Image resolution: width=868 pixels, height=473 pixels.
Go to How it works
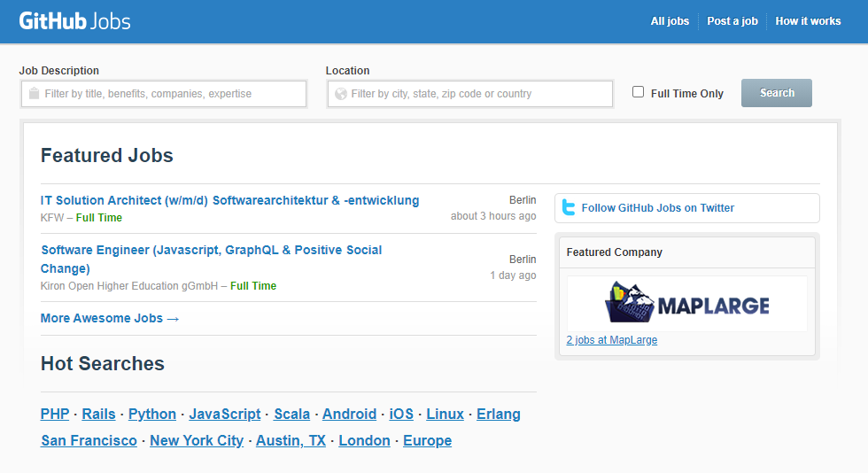tap(808, 21)
